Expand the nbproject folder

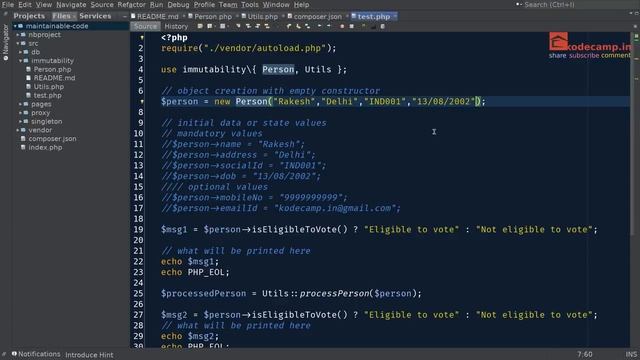coord(18,35)
